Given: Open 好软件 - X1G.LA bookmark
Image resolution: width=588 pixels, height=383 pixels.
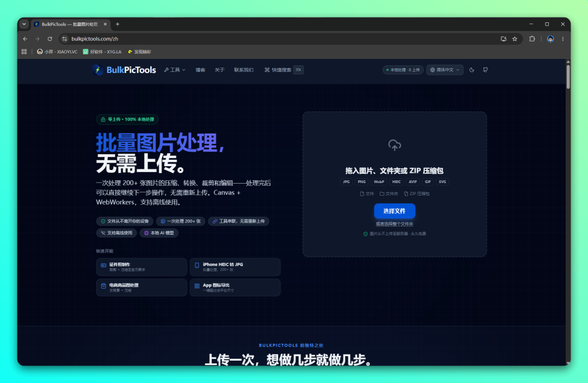Looking at the screenshot, I should pos(102,52).
